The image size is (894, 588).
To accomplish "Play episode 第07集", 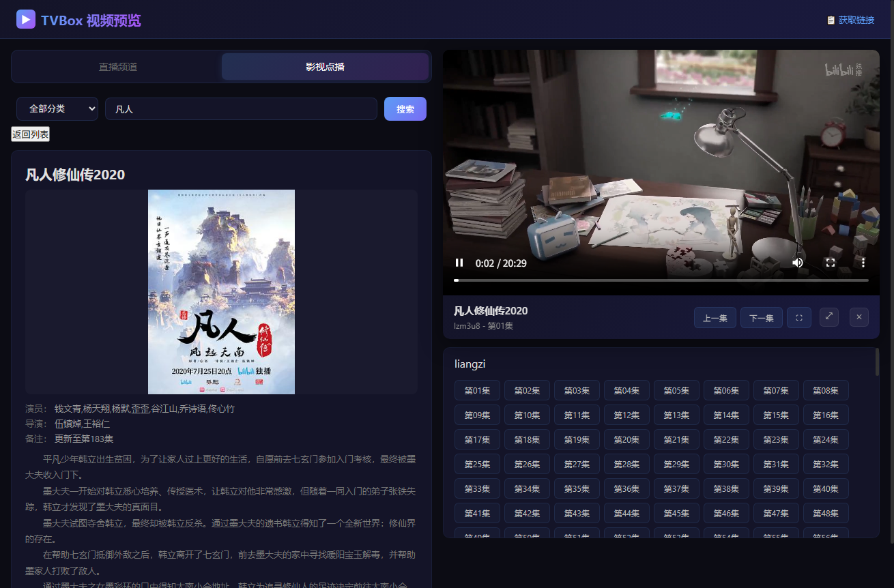I will (x=777, y=391).
